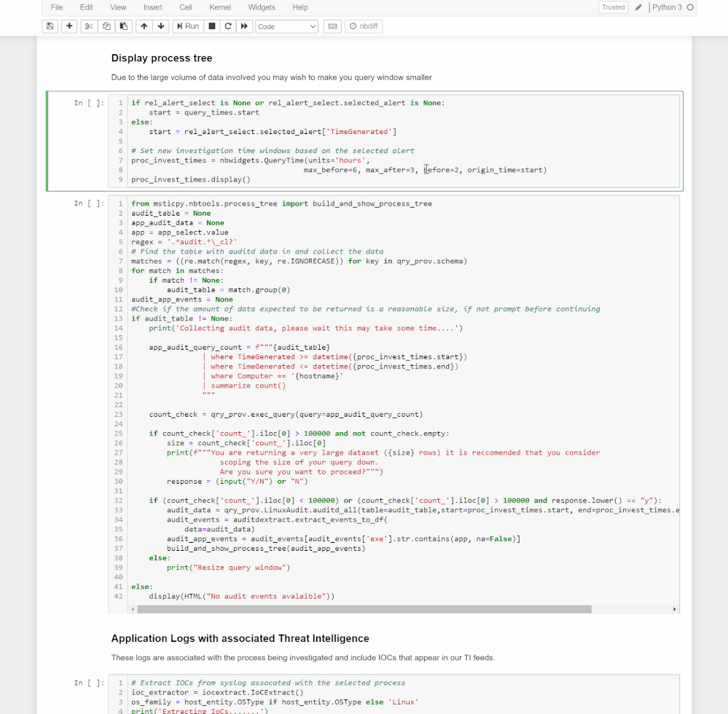Click the Python 3 kernel name
Image resolution: width=728 pixels, height=714 pixels.
point(667,7)
